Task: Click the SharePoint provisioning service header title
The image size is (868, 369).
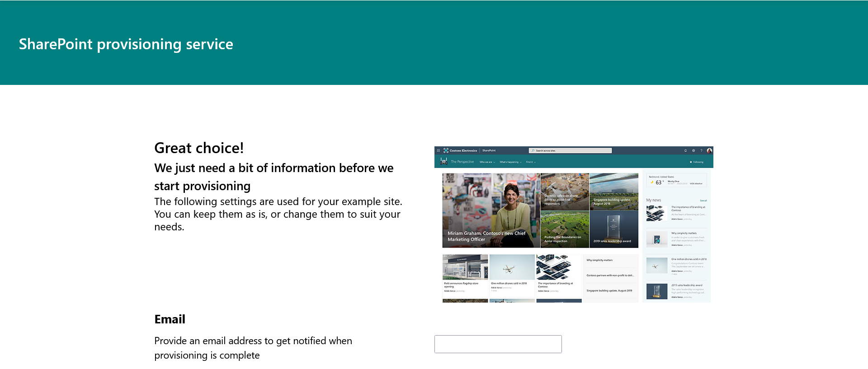Action: [126, 44]
